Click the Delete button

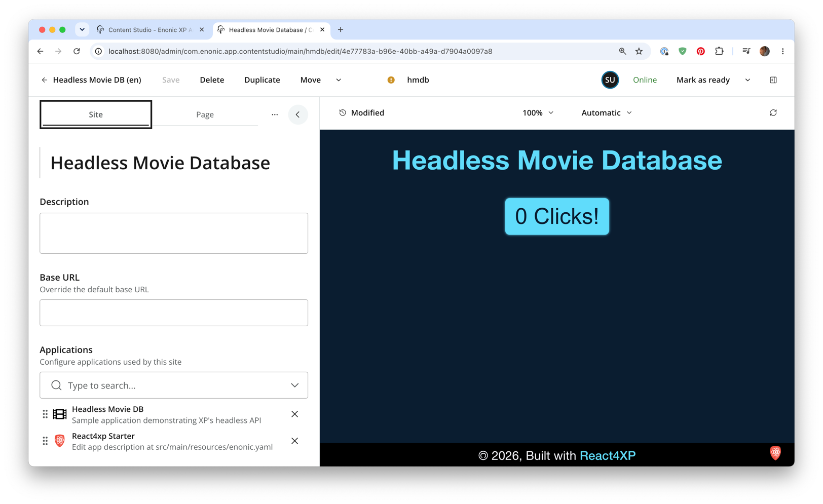(212, 80)
